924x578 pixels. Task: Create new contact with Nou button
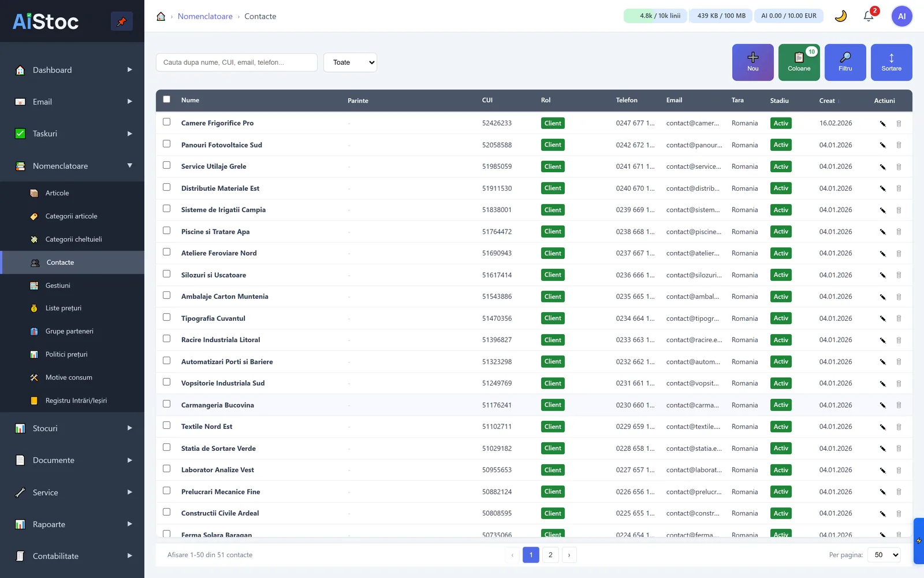753,62
